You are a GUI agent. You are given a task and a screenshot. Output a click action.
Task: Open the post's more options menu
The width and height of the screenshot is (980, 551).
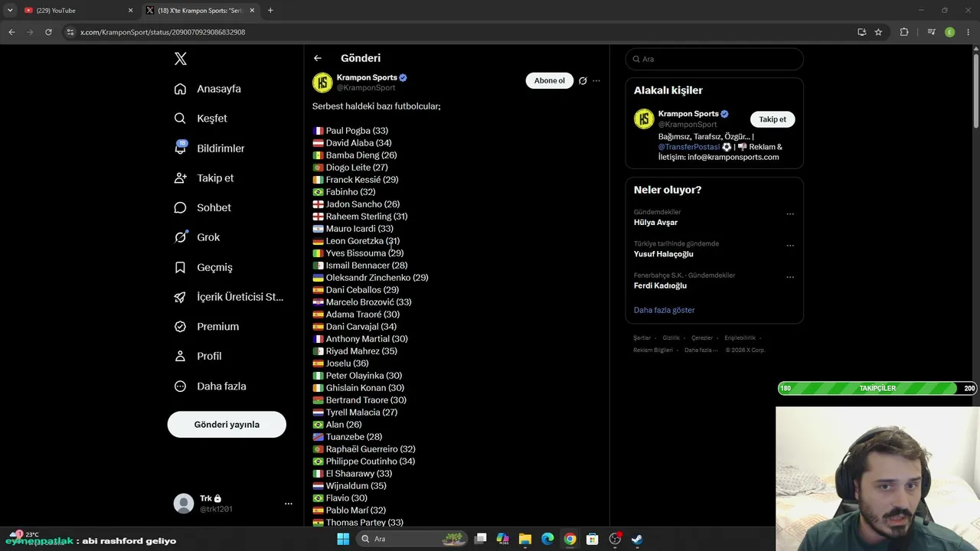click(x=596, y=80)
